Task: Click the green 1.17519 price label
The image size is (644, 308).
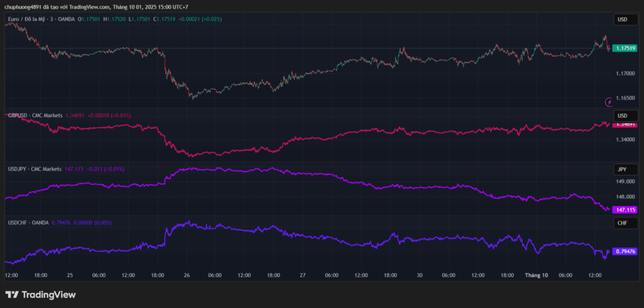Action: [x=625, y=48]
